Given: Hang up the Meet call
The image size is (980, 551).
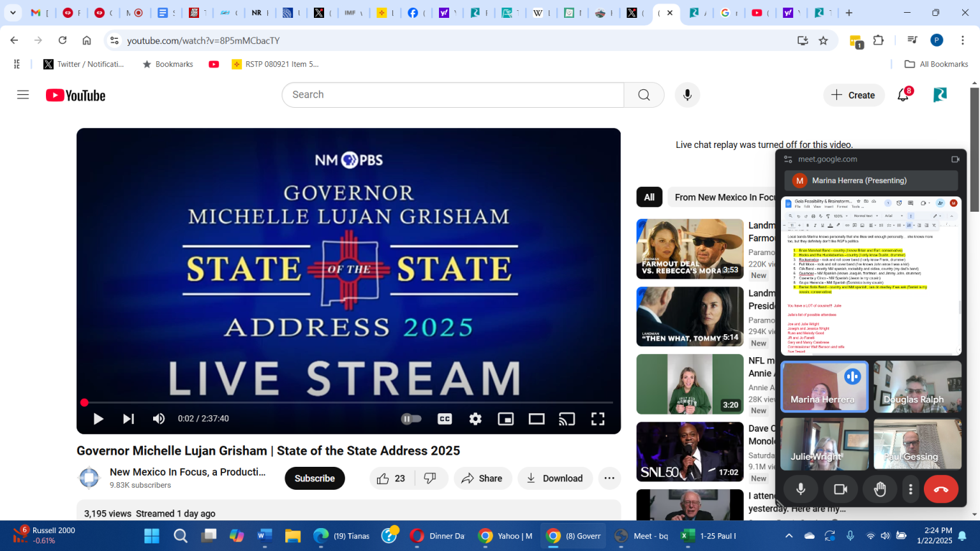Looking at the screenshot, I should click(x=940, y=489).
